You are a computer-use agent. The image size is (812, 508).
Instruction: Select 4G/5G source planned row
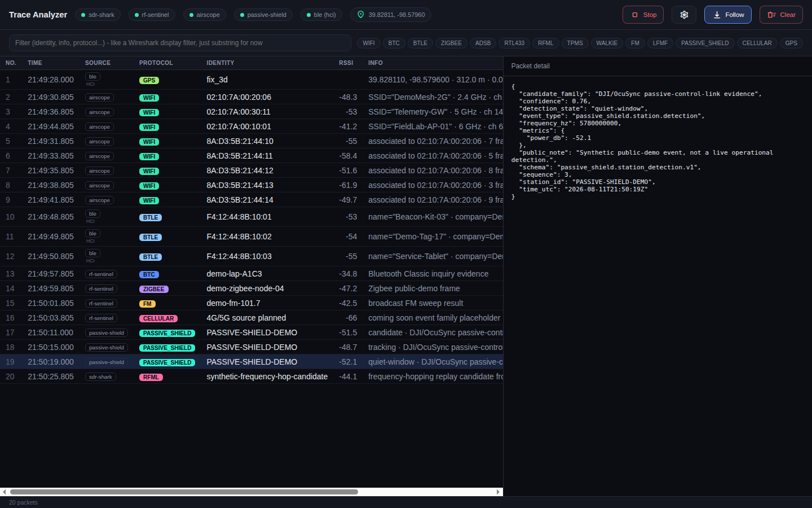point(251,318)
